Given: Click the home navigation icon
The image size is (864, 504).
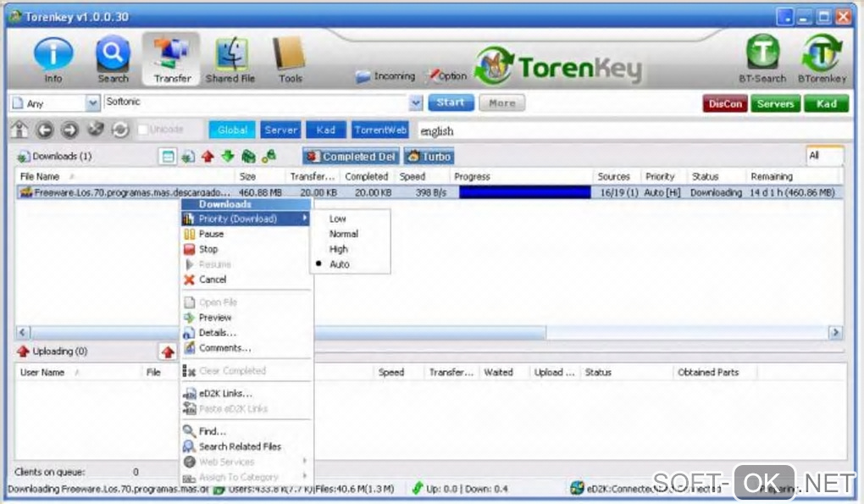Looking at the screenshot, I should [x=19, y=130].
